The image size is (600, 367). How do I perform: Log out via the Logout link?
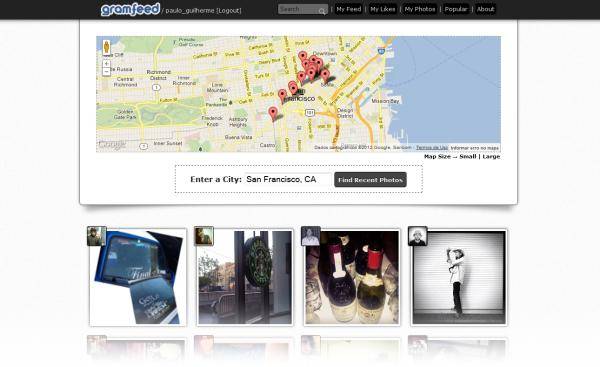pos(229,11)
